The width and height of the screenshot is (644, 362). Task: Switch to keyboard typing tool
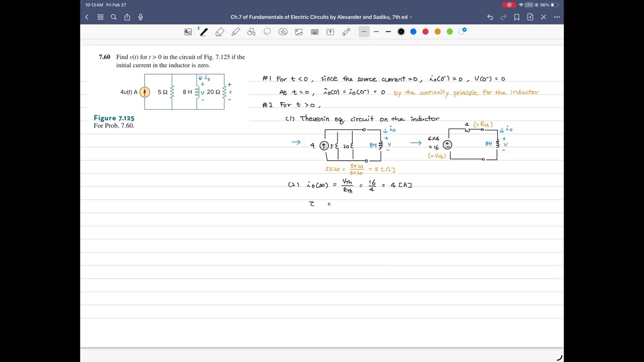pyautogui.click(x=314, y=32)
